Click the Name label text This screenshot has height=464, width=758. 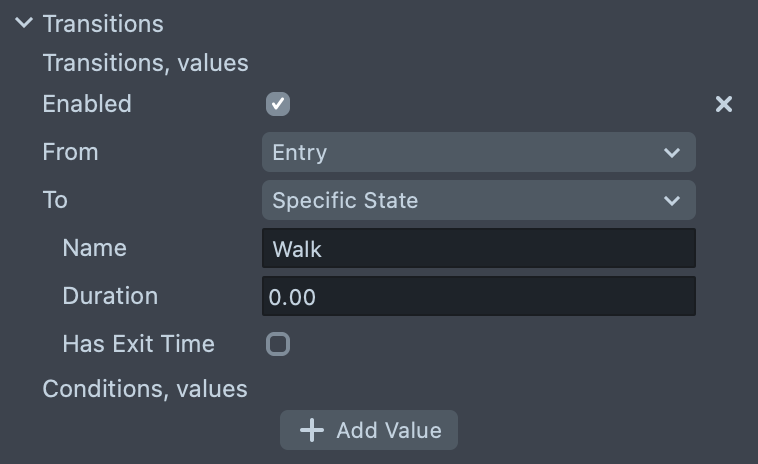pyautogui.click(x=94, y=248)
